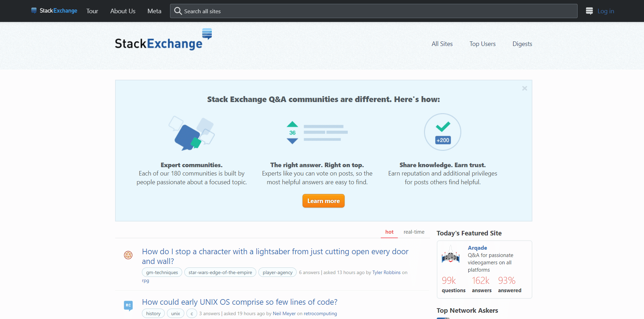Click the checkmark +200 reputation illustration
Viewport: 644px width, 319px height.
[443, 132]
